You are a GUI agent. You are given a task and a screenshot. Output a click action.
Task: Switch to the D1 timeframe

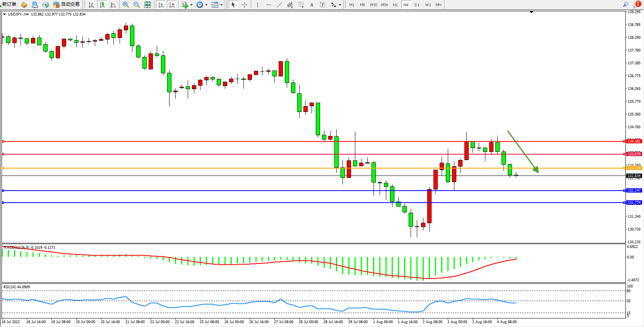tap(417, 5)
